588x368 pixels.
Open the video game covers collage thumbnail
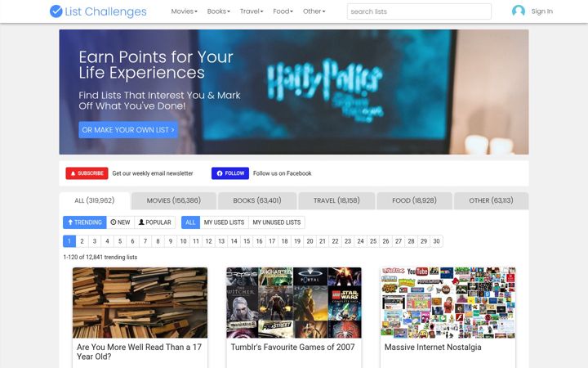coord(294,303)
